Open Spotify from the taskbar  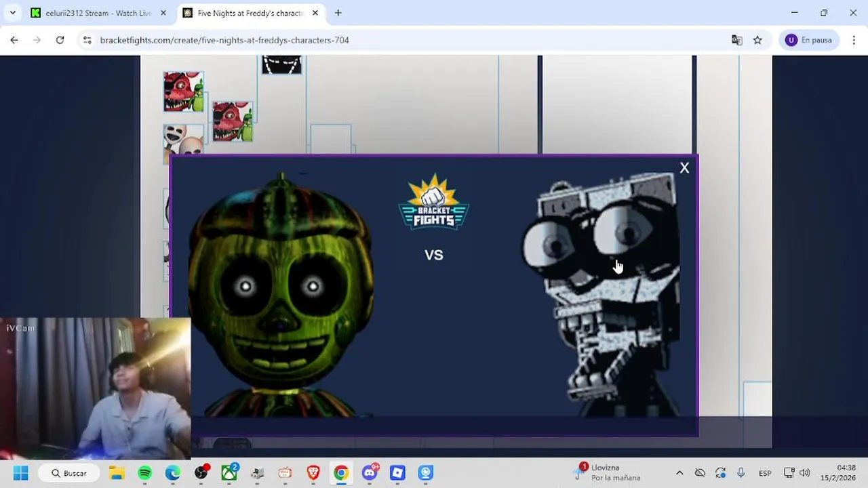click(144, 473)
